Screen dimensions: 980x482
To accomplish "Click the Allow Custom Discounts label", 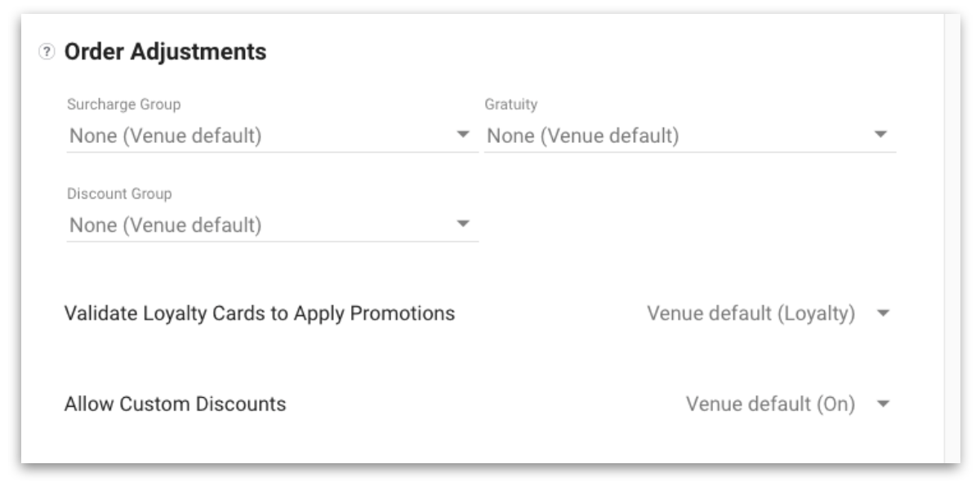I will pos(176,404).
